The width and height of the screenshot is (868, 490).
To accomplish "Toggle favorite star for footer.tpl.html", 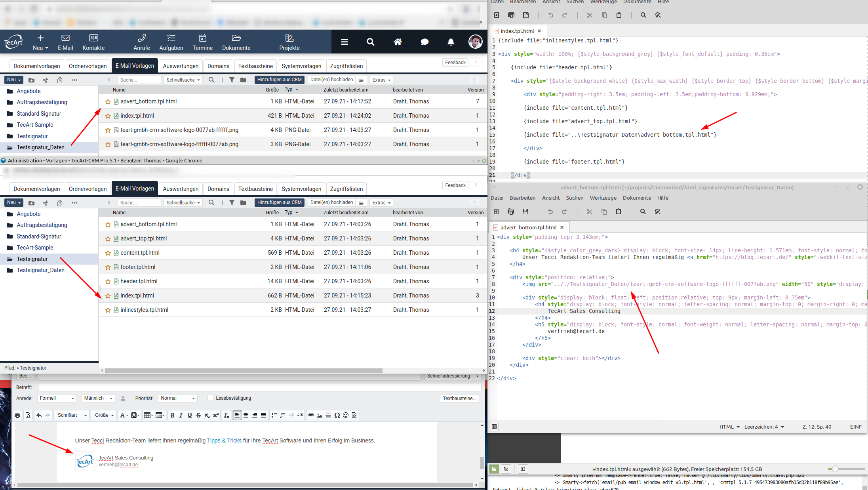I will [108, 267].
